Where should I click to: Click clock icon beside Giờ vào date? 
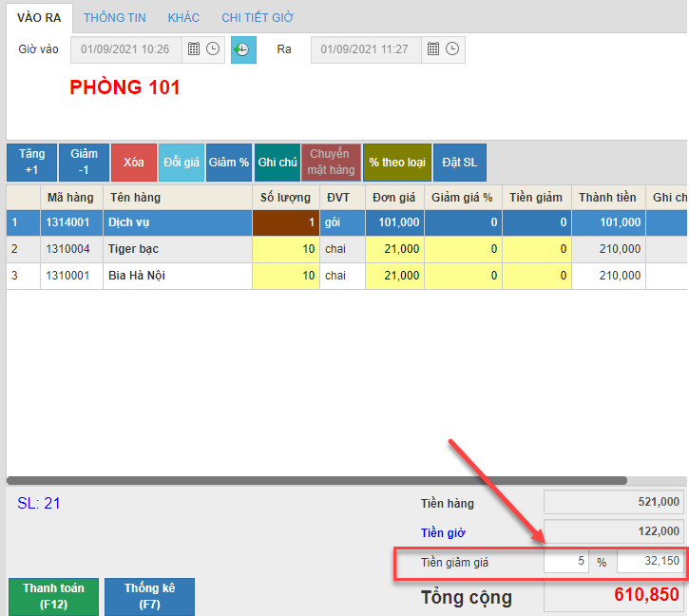click(213, 49)
